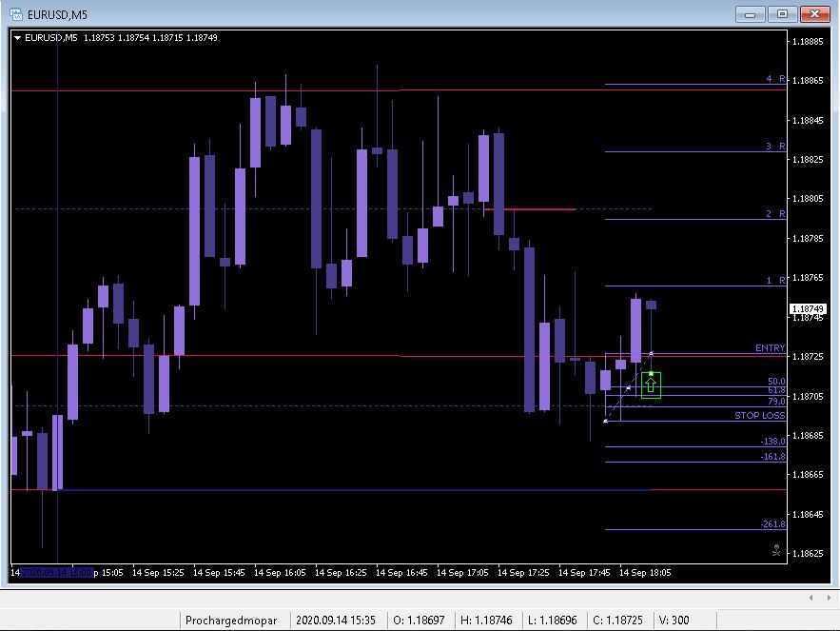The width and height of the screenshot is (840, 631).
Task: Select the 61.8 Fibonacci level label
Action: (776, 390)
